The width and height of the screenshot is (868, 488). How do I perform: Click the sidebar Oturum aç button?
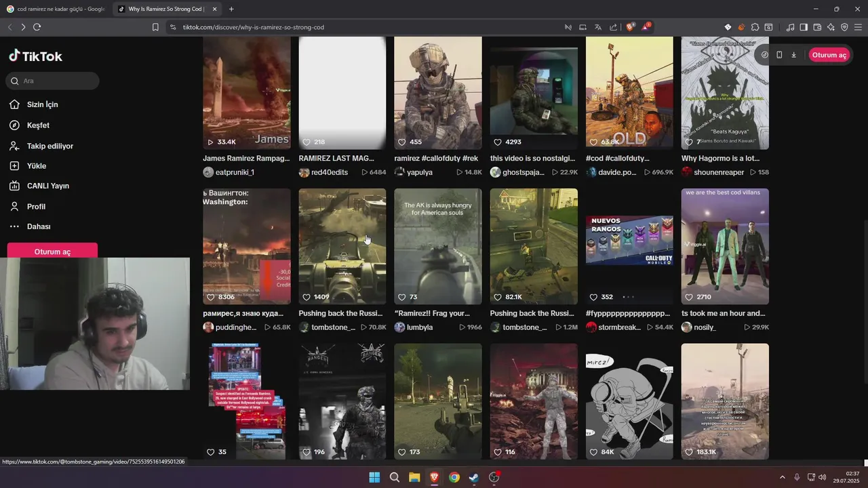click(52, 251)
